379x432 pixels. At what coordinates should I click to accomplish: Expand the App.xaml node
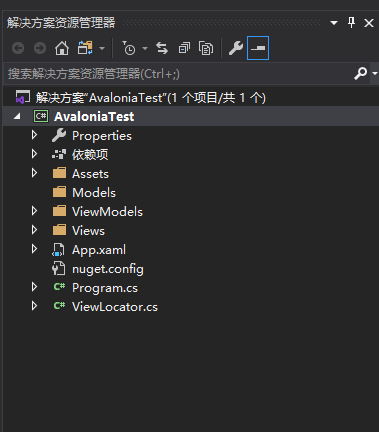(x=34, y=249)
